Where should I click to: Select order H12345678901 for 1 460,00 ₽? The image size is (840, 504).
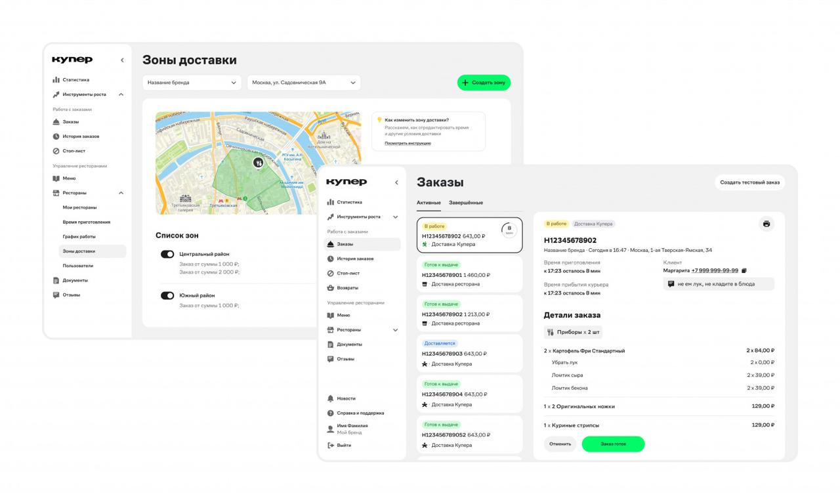469,274
